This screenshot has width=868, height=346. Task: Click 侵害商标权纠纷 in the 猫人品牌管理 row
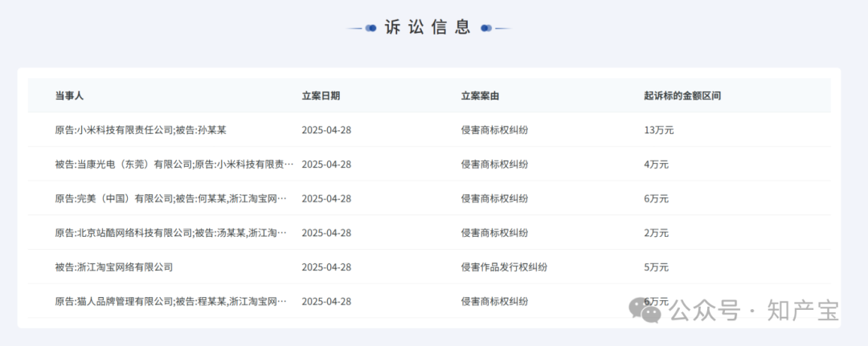tap(494, 302)
